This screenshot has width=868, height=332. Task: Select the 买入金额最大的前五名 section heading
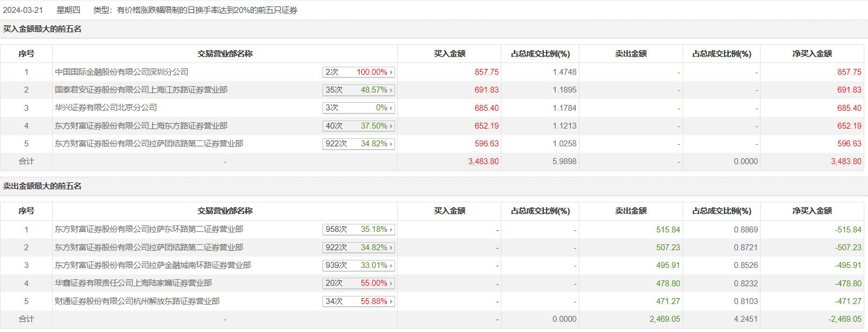pyautogui.click(x=42, y=29)
